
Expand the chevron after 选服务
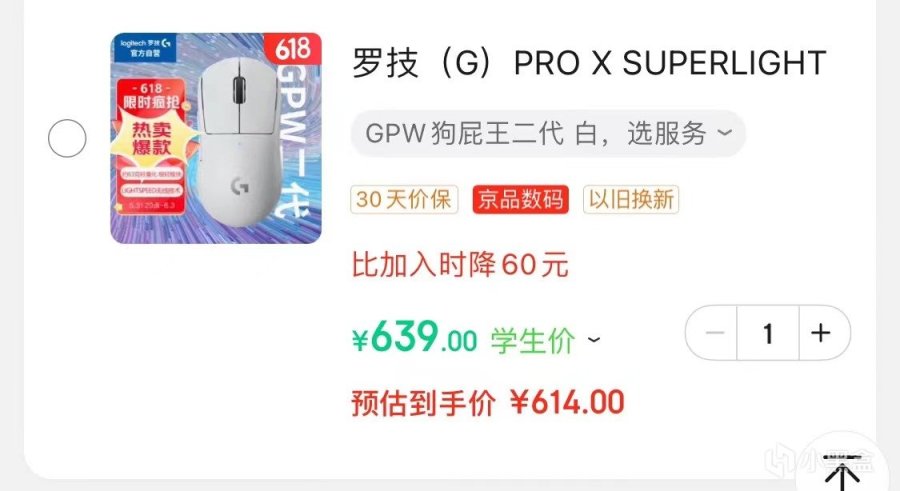pyautogui.click(x=725, y=133)
